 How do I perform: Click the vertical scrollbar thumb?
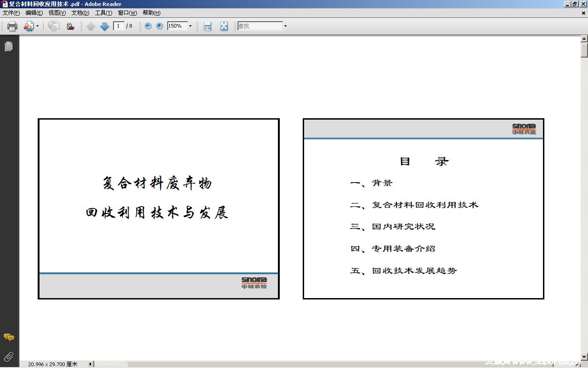pyautogui.click(x=584, y=50)
